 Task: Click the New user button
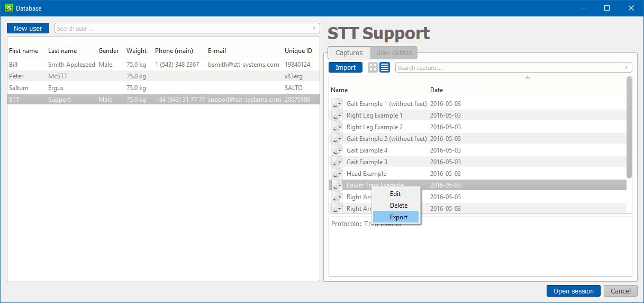28,29
